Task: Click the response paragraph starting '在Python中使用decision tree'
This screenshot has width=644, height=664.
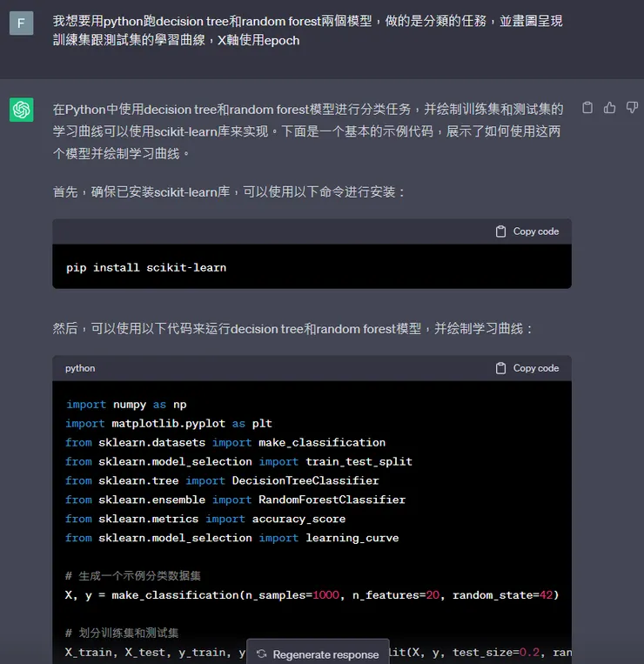Action: (x=308, y=131)
